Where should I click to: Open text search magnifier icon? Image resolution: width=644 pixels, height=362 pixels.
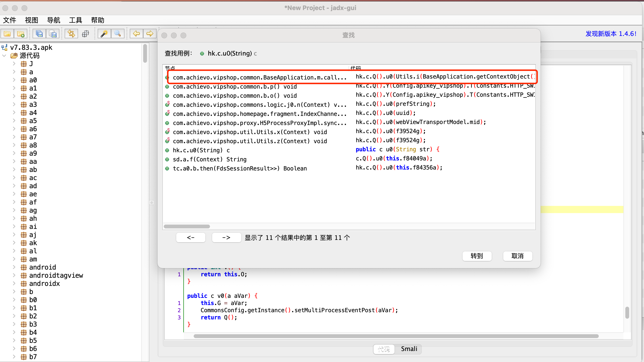click(118, 34)
